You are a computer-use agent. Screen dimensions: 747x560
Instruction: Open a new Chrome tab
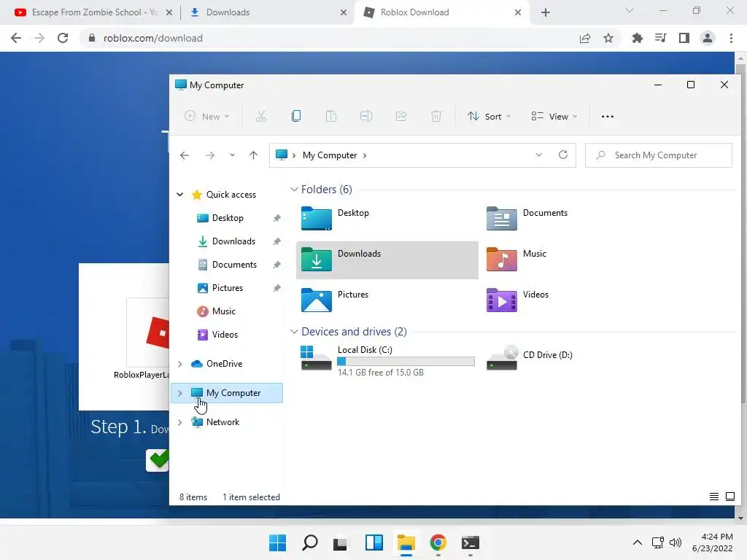click(x=546, y=12)
